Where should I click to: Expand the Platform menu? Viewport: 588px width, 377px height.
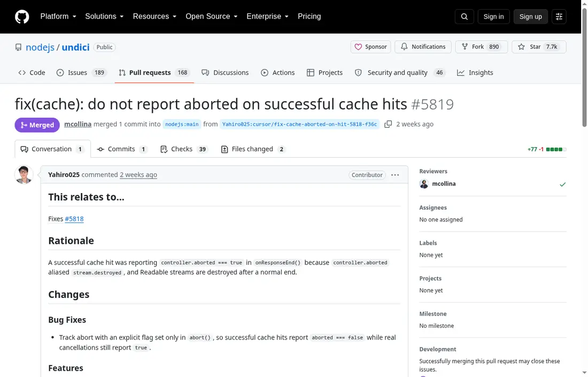[x=58, y=17]
